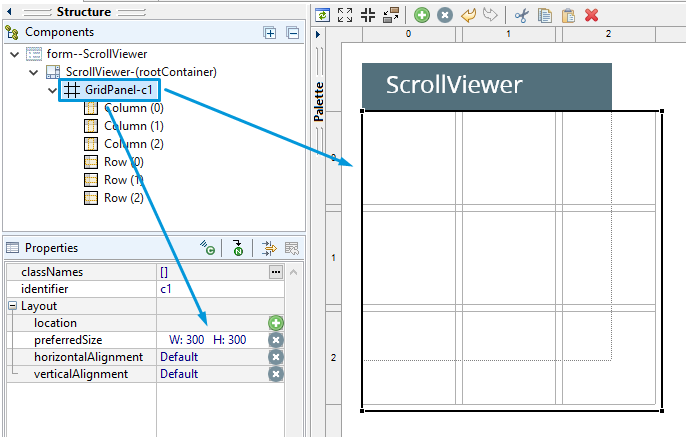Screen dimensions: 686x437
Task: Click the Paste clipboard icon
Action: coord(567,15)
